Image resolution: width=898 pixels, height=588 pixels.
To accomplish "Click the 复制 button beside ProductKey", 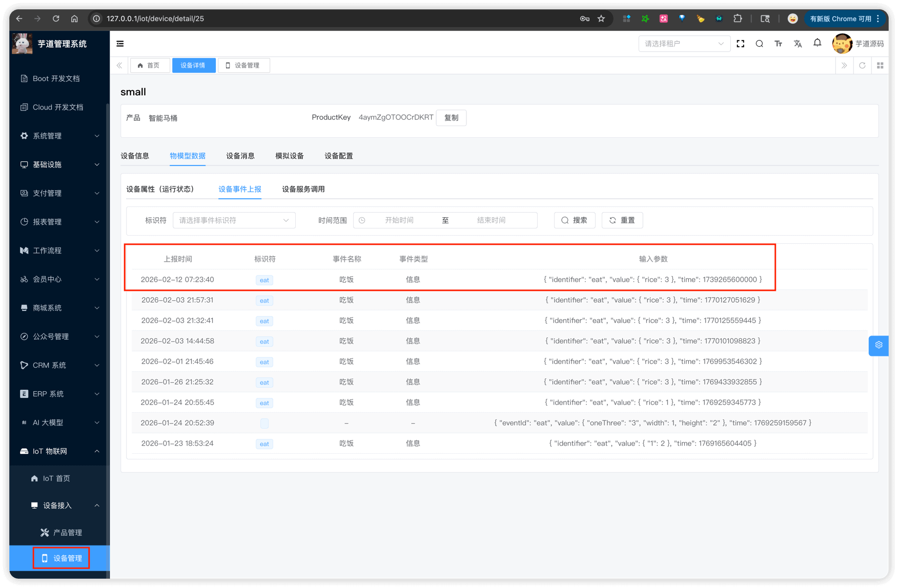I will coord(451,118).
